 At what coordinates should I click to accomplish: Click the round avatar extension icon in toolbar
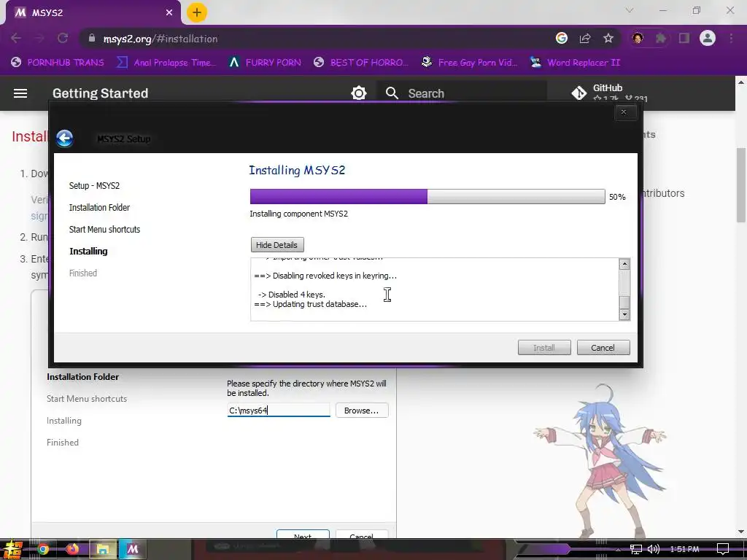click(x=638, y=39)
